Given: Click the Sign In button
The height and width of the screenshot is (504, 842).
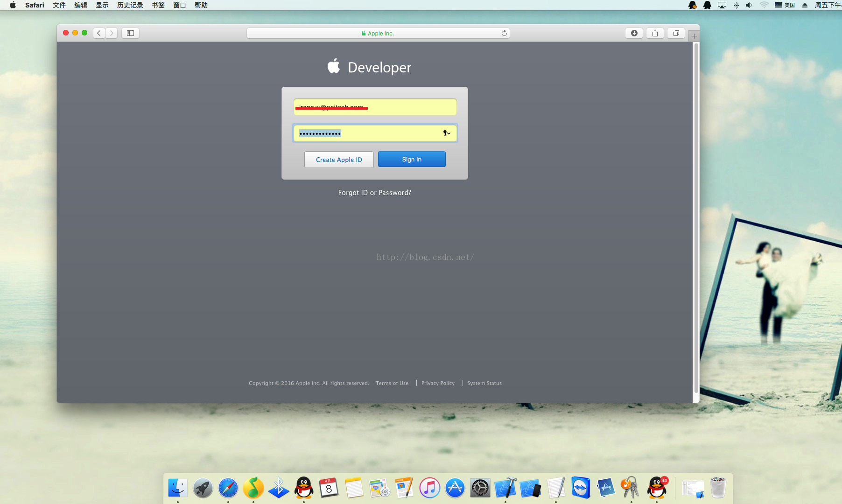Looking at the screenshot, I should (x=412, y=159).
